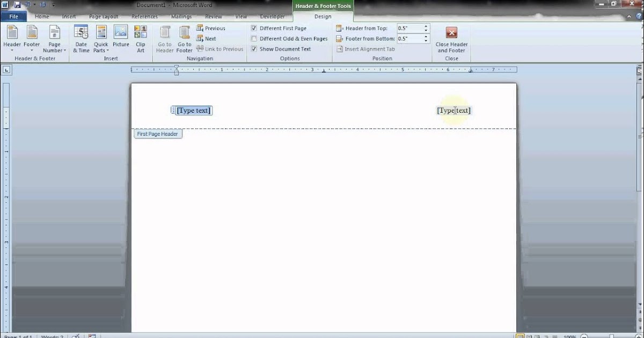644x338 pixels.
Task: Uncheck Different First Page
Action: tap(253, 28)
